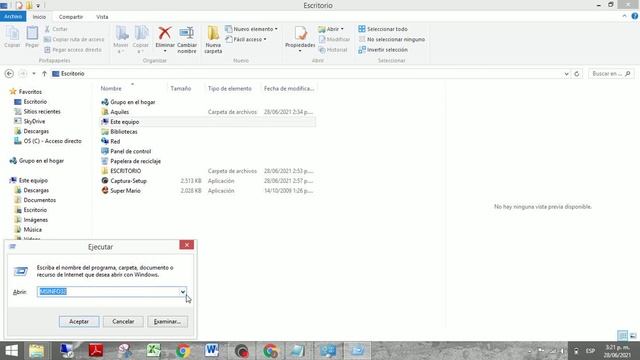The height and width of the screenshot is (360, 640).
Task: Sort by the Nombre column header
Action: point(111,88)
